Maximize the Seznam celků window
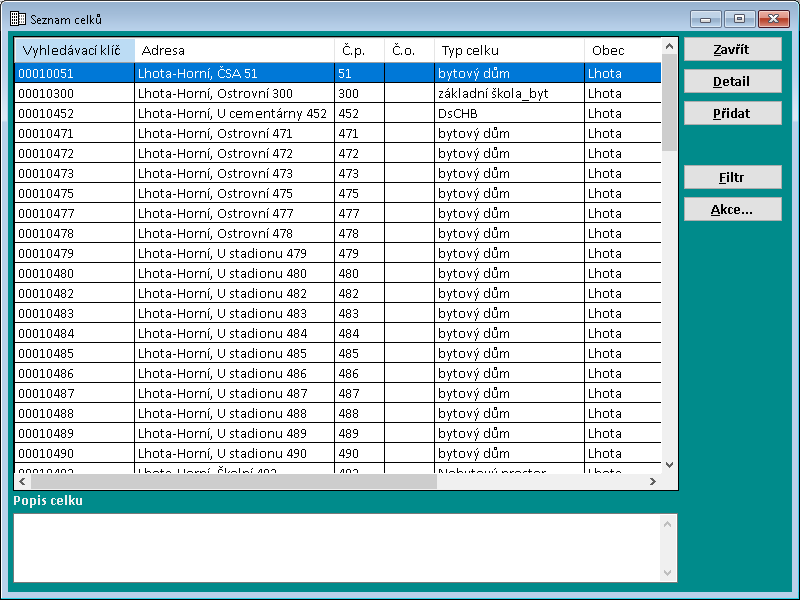 click(x=739, y=19)
